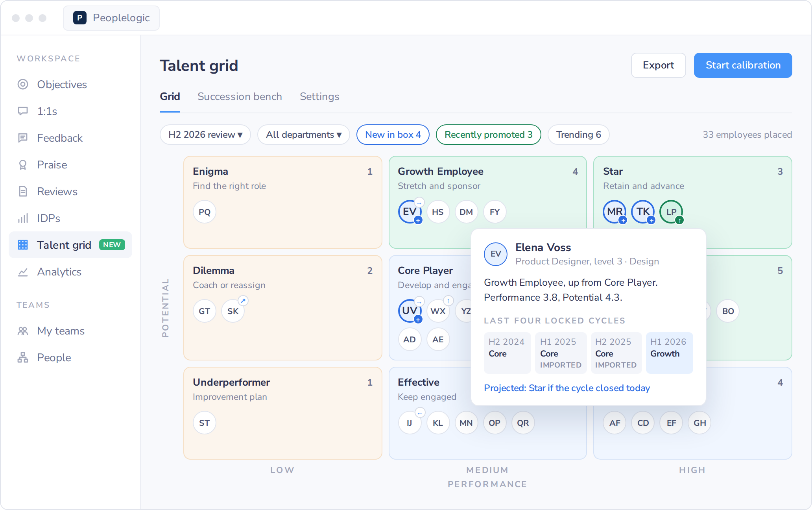The width and height of the screenshot is (812, 510).
Task: Open the H2 2026 review dropdown
Action: click(x=205, y=135)
